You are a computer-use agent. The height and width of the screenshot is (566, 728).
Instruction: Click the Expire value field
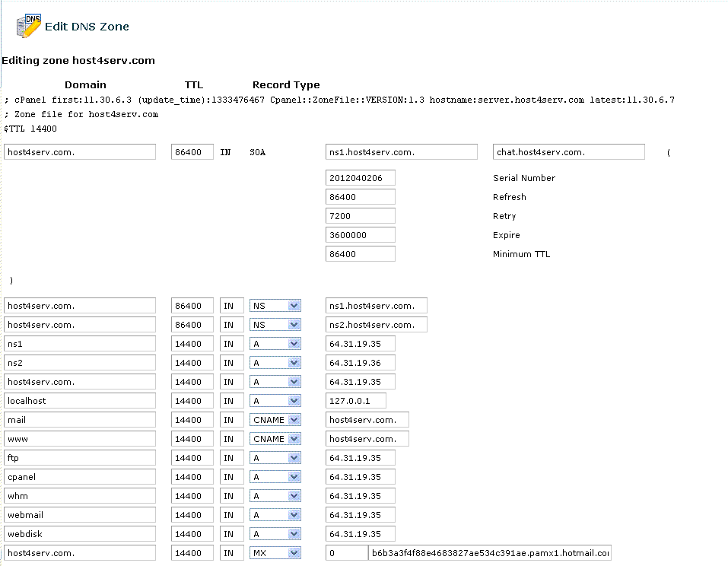[x=361, y=235]
